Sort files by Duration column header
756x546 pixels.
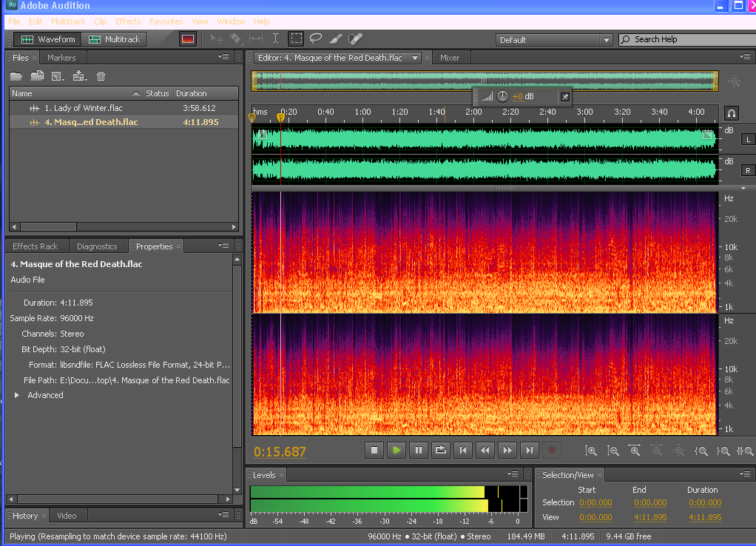(206, 93)
